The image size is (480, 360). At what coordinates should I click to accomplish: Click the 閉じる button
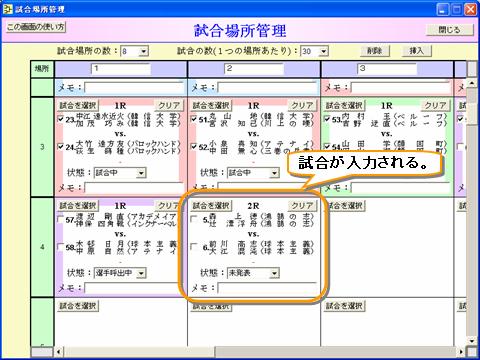tap(449, 30)
